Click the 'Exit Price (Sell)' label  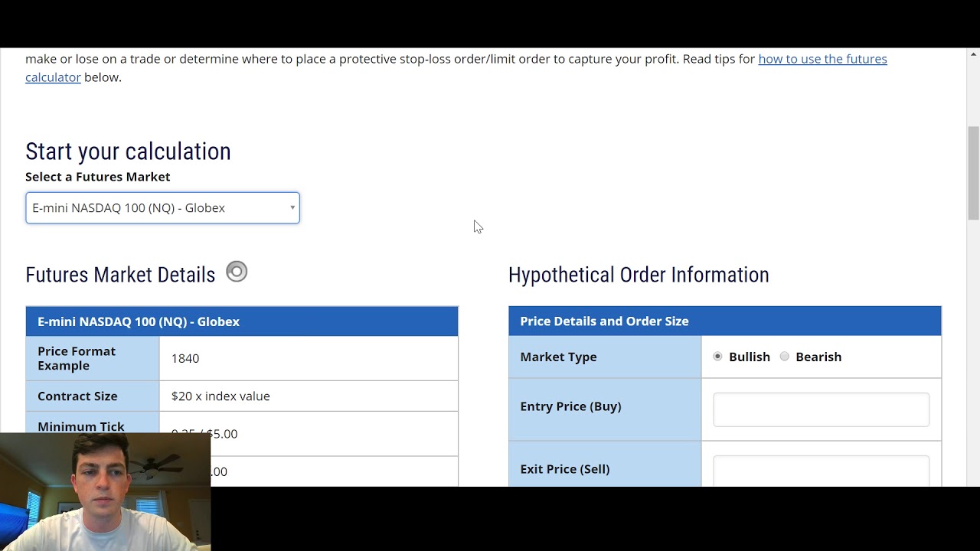coord(565,469)
